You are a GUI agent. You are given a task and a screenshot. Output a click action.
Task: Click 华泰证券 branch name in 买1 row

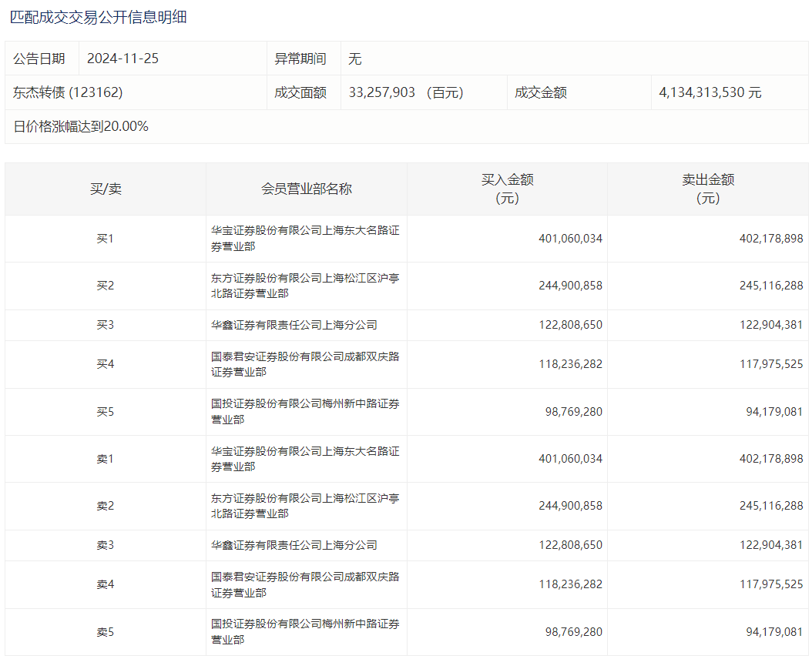click(305, 239)
